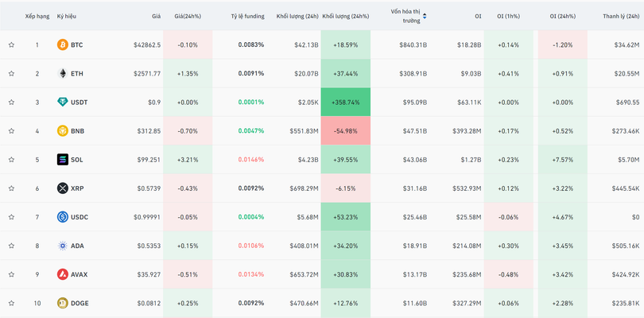This screenshot has width=644, height=318.
Task: Click the USDC coin icon
Action: [63, 217]
